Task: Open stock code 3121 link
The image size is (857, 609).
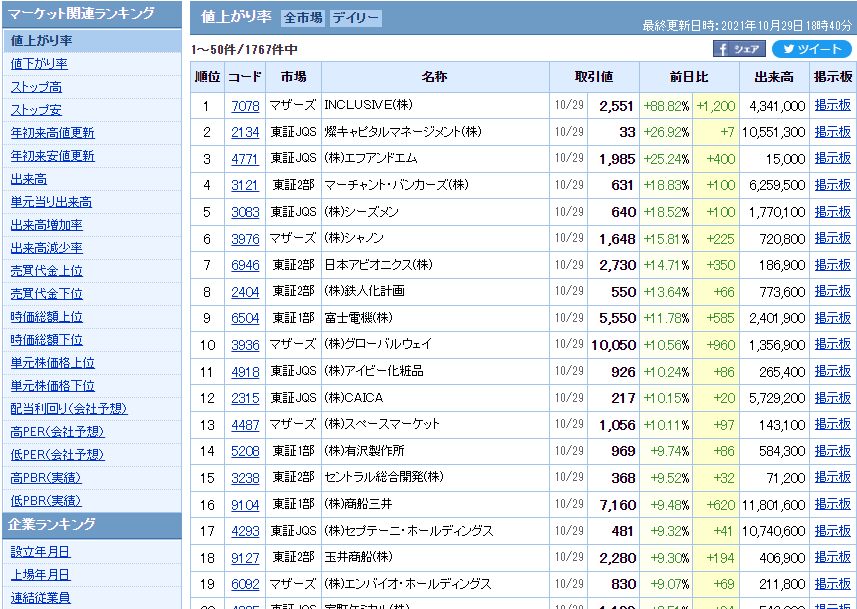Action: click(x=245, y=185)
